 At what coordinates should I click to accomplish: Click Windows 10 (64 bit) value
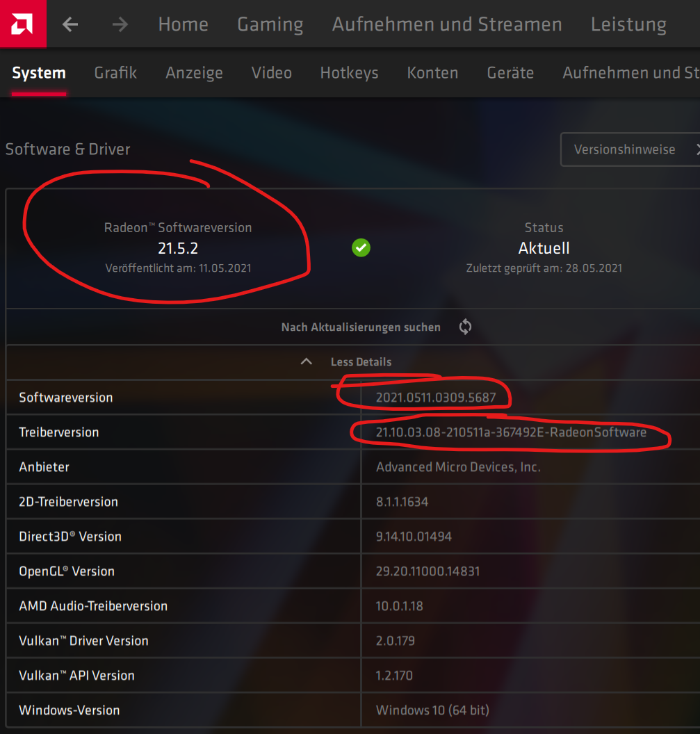coord(432,710)
